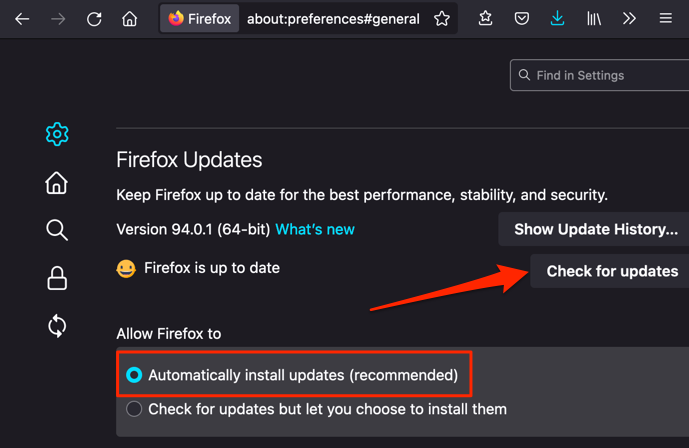Open the Search settings magnifier category
This screenshot has height=448, width=689.
point(57,230)
